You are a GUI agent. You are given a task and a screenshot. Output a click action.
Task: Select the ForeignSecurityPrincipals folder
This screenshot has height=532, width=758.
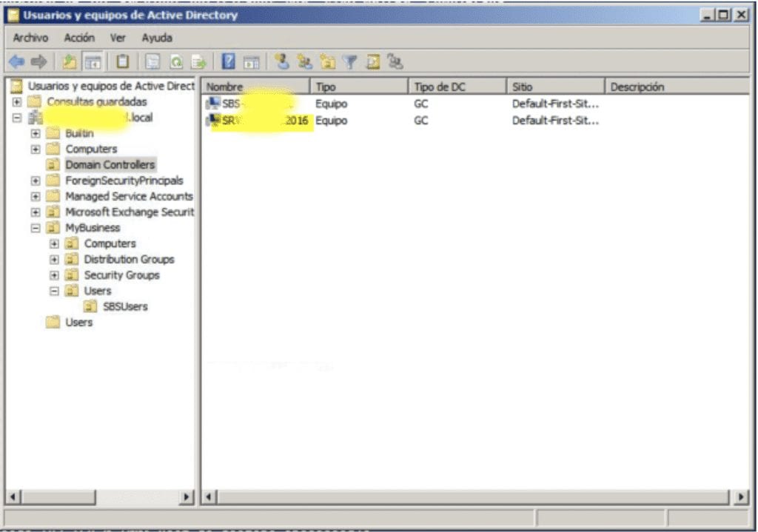tap(124, 181)
